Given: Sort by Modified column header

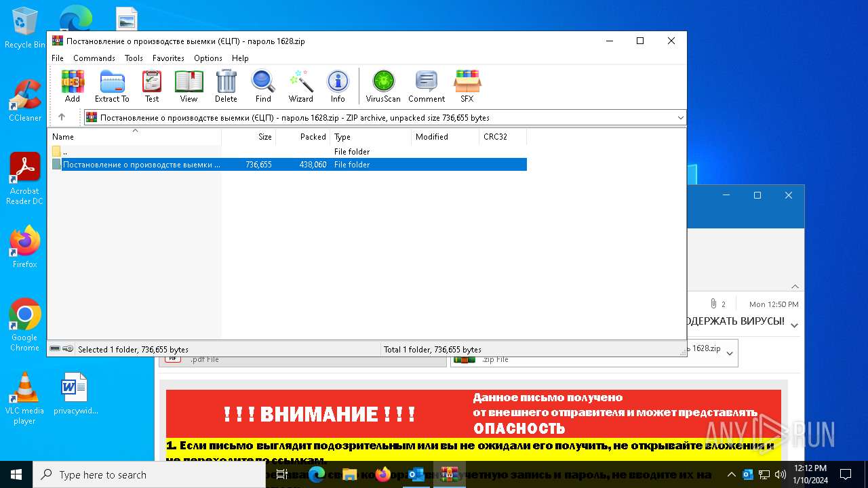Looking at the screenshot, I should [x=445, y=136].
